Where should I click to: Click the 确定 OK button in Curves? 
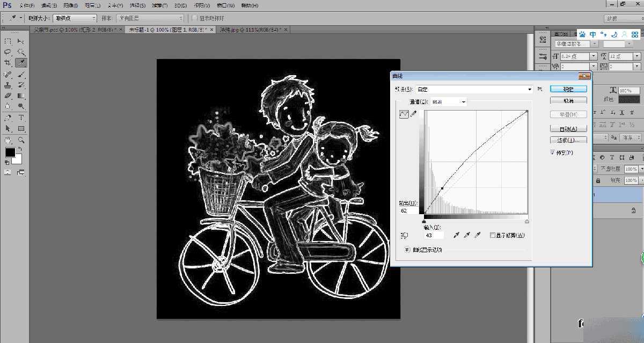568,89
